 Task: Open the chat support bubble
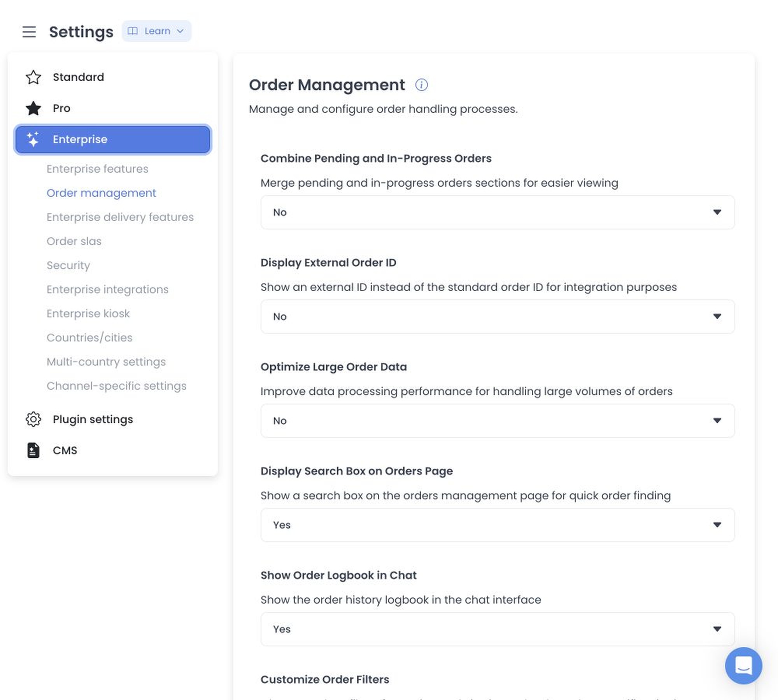coord(743,665)
